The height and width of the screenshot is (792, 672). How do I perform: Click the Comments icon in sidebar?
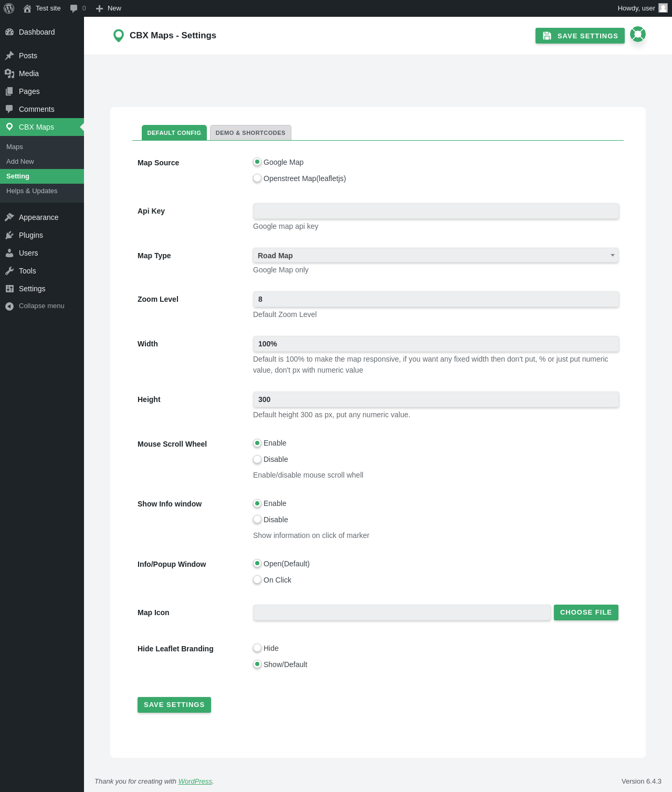coord(9,109)
